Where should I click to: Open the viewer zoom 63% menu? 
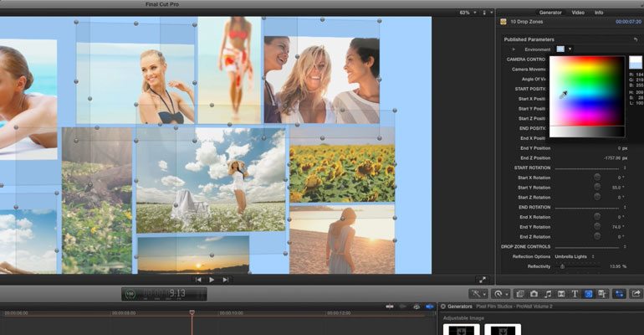[468, 13]
